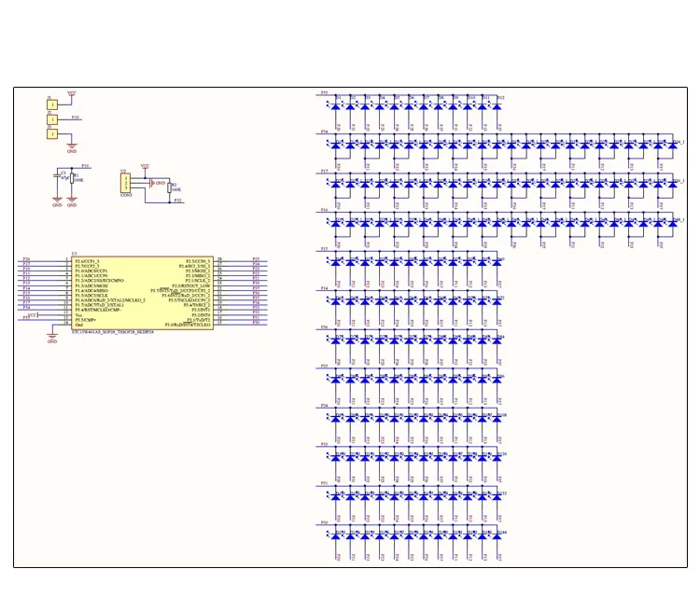Click the P2.6/CCP1_3 pin name on U1
Screen dimensions: 700x597
click(87, 261)
